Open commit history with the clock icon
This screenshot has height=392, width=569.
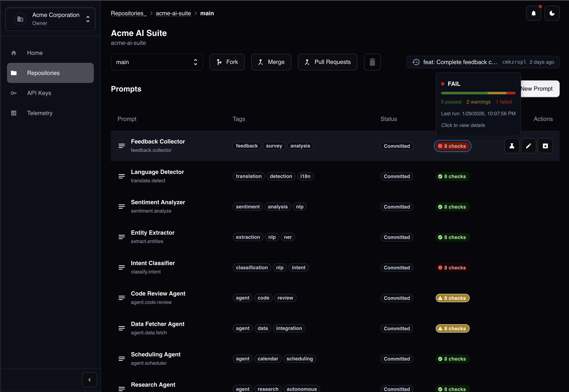coord(416,62)
